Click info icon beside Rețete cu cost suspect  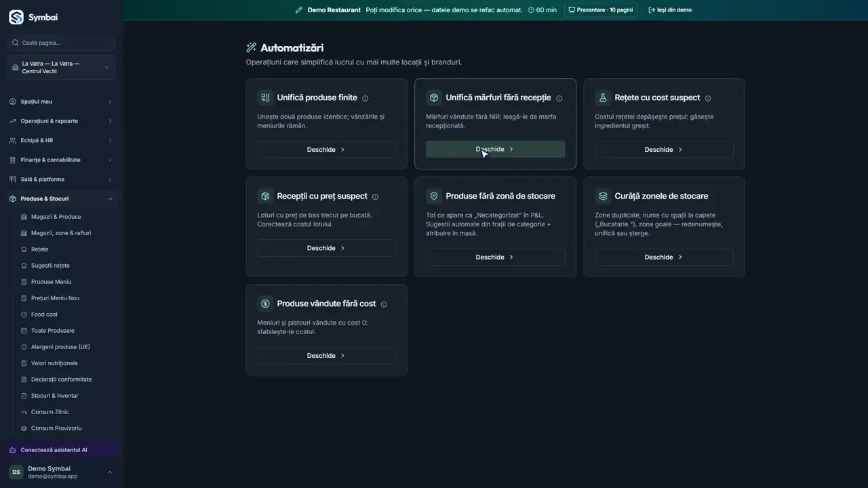(x=708, y=98)
